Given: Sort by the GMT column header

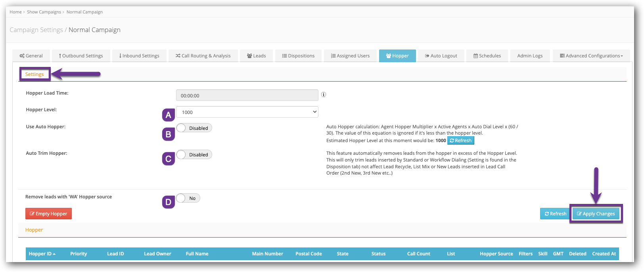Looking at the screenshot, I should point(558,254).
